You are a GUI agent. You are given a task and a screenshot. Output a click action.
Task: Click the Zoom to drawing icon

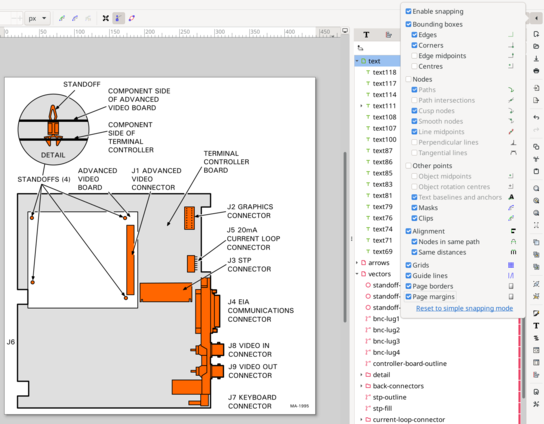(536, 201)
